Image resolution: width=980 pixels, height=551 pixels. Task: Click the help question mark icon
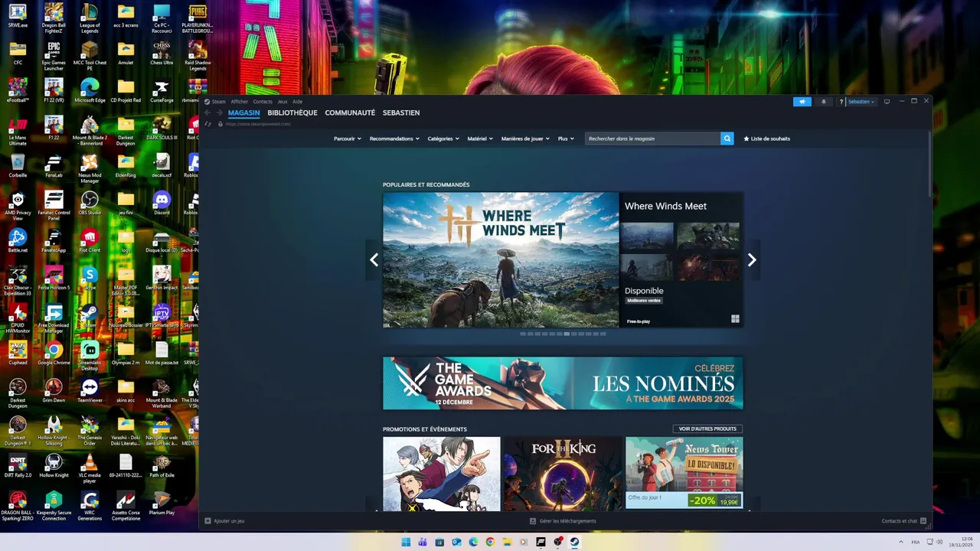pyautogui.click(x=841, y=102)
